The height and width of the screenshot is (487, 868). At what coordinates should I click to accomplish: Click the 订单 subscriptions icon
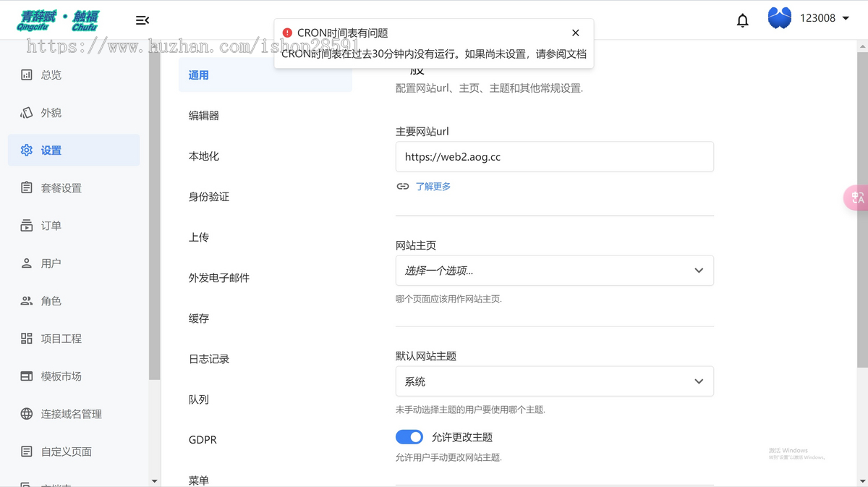click(x=27, y=225)
